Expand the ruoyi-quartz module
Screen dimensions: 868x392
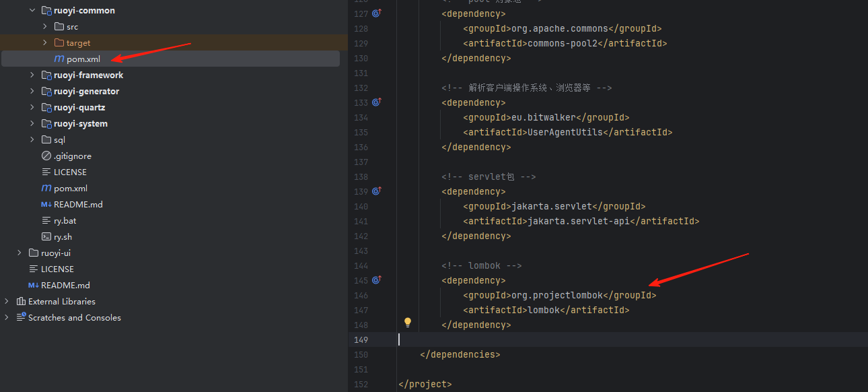pos(32,107)
